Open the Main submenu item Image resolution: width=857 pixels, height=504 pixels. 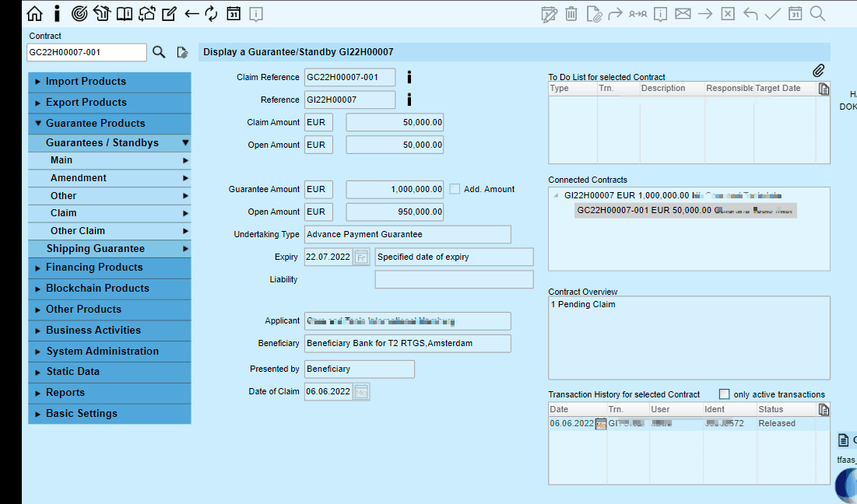pyautogui.click(x=109, y=160)
